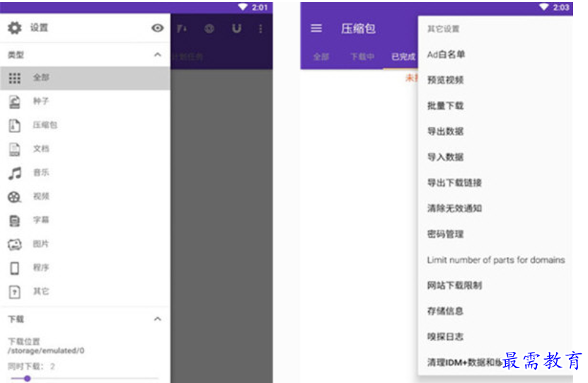Click the scheduler clock icon in dimmed toolbar
Image resolution: width=588 pixels, height=383 pixels.
click(209, 28)
